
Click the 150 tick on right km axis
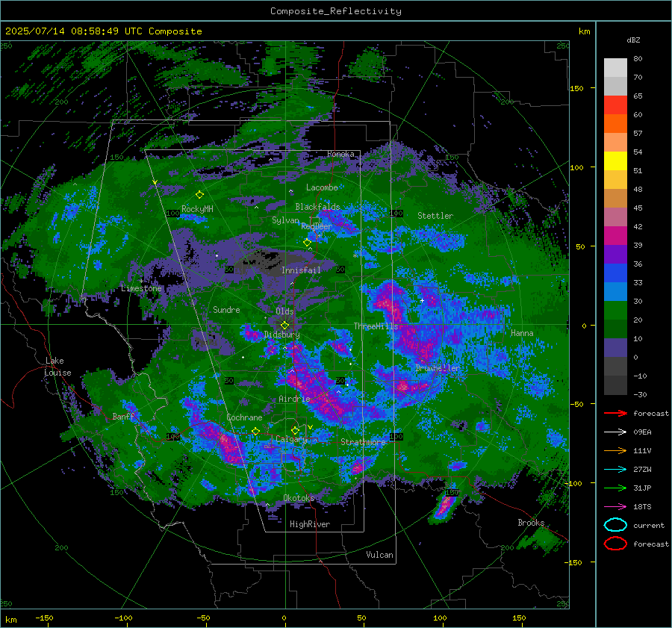[x=577, y=88]
